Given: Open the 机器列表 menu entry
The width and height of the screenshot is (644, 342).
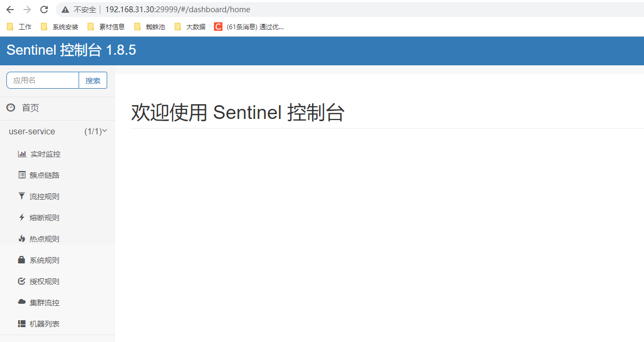Looking at the screenshot, I should tap(57, 323).
